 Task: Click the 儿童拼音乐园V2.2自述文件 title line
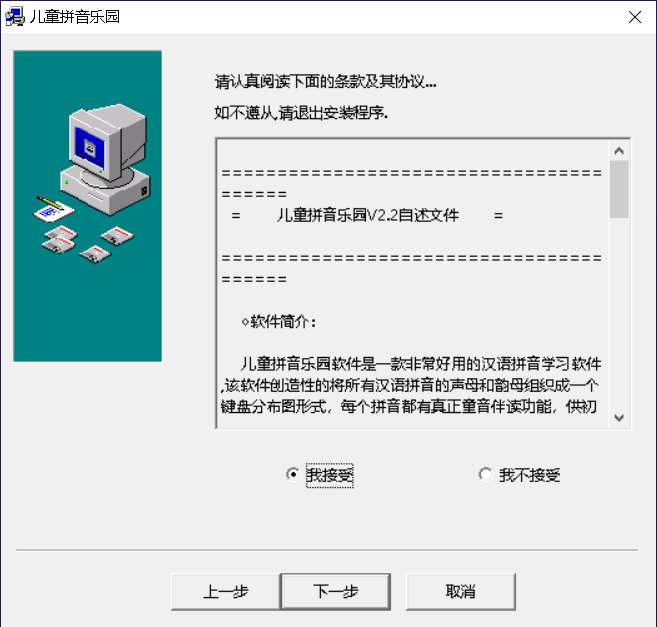367,215
